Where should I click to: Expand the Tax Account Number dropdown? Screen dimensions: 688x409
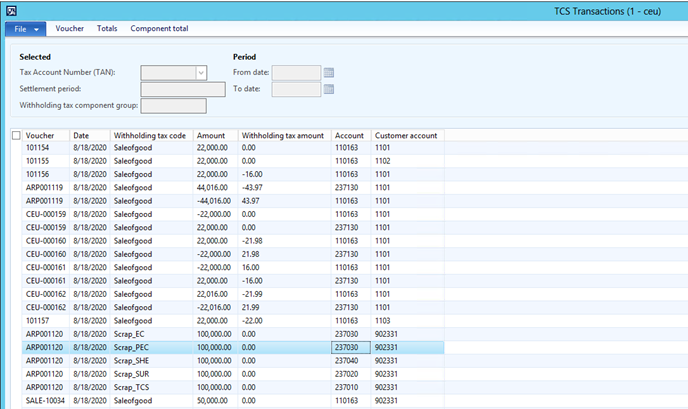pyautogui.click(x=201, y=73)
